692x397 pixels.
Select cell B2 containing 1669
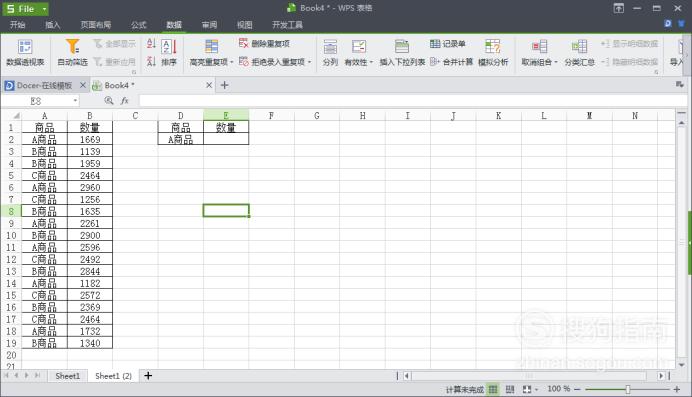90,139
